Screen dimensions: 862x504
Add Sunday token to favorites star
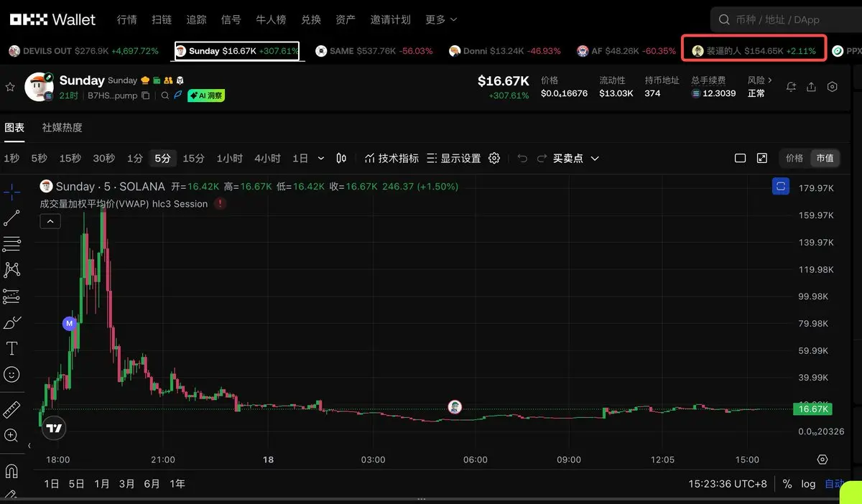[x=10, y=87]
